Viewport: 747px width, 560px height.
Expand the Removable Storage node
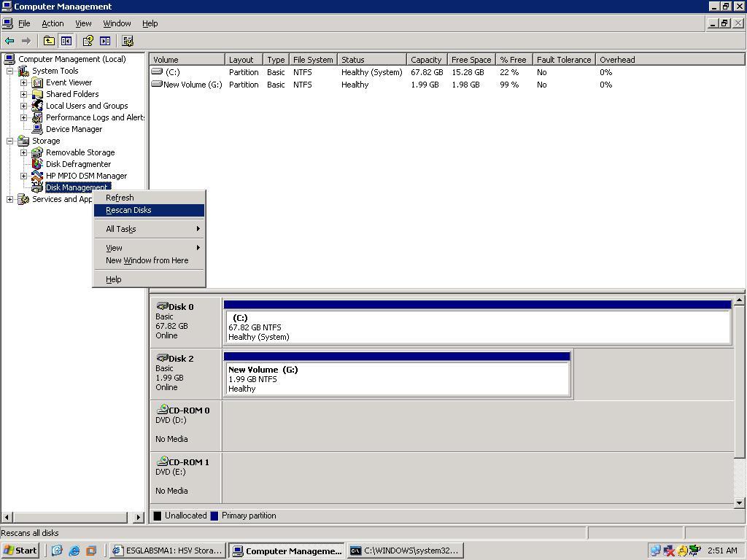click(24, 152)
